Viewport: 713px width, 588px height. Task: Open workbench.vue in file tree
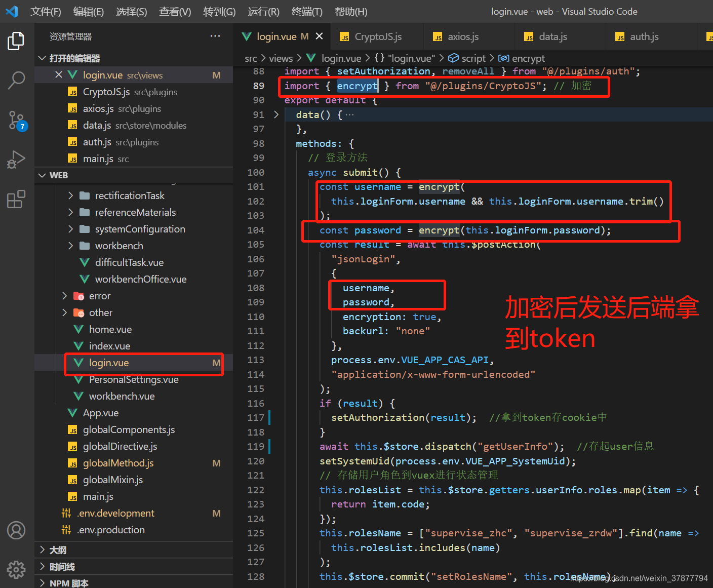(134, 396)
